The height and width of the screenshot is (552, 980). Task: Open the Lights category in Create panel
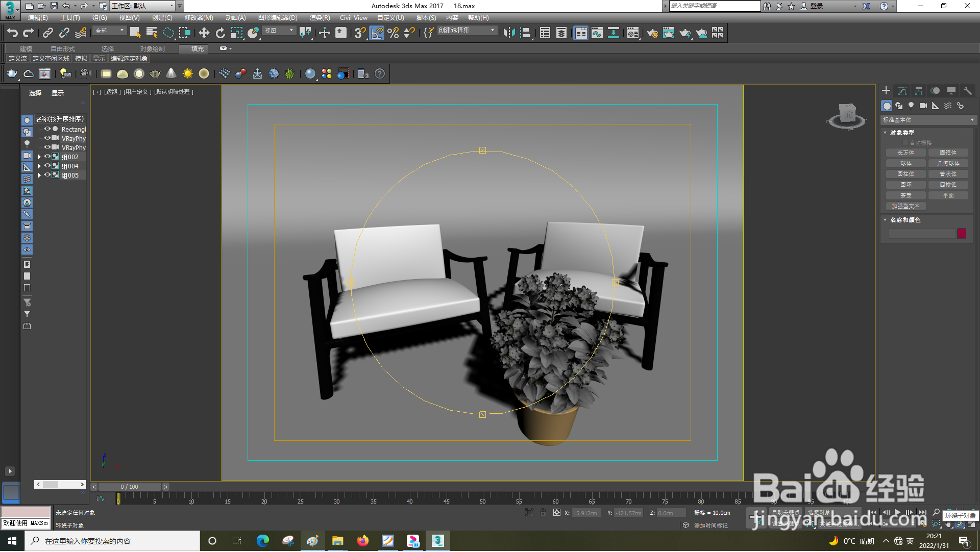click(911, 106)
